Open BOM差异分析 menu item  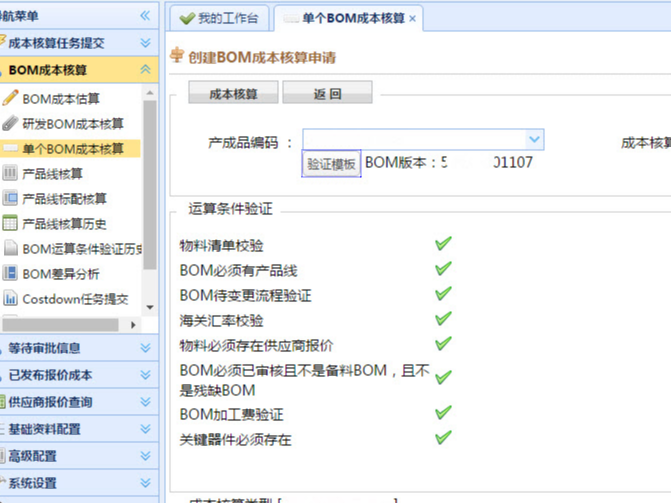[61, 274]
